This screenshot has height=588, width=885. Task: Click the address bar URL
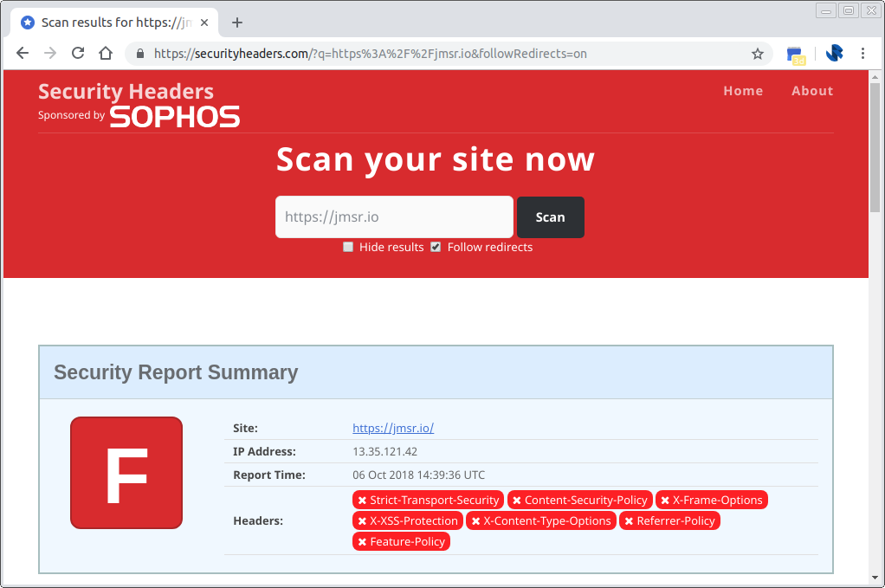(371, 54)
